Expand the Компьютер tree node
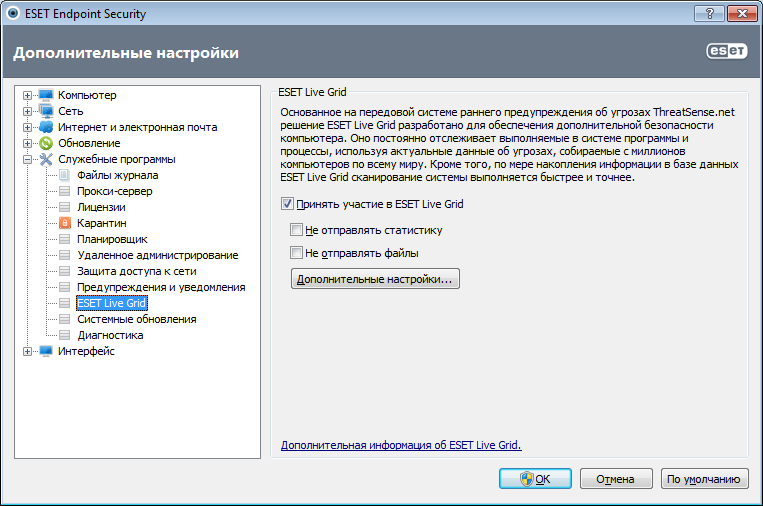 coord(28,95)
